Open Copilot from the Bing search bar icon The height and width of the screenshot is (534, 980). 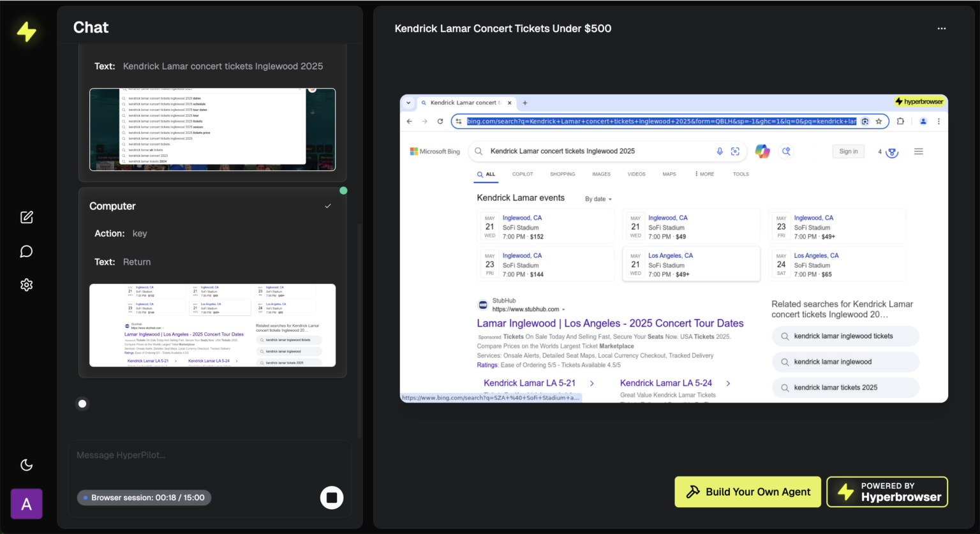[x=762, y=151]
